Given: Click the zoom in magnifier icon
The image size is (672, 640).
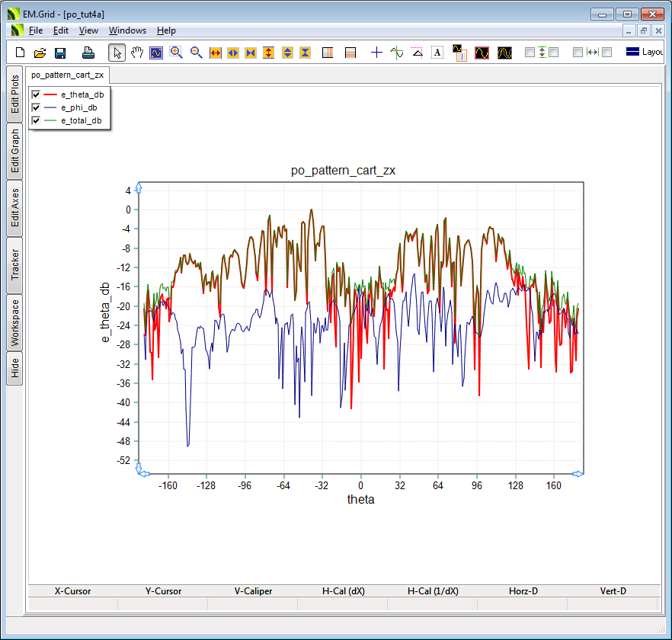Looking at the screenshot, I should tap(176, 53).
